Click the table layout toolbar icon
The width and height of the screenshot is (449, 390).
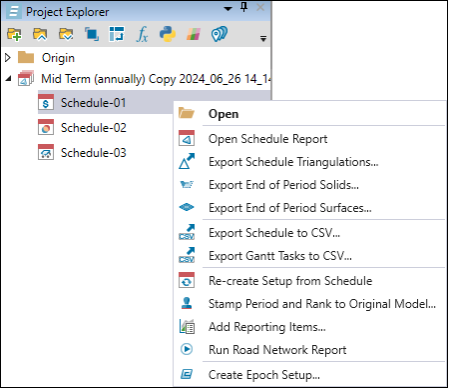coord(117,34)
